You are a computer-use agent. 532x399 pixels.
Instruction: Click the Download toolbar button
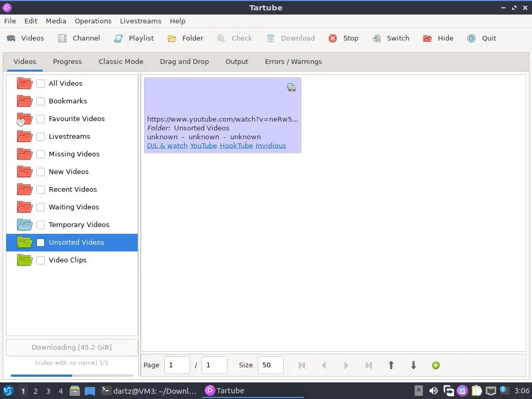[291, 38]
